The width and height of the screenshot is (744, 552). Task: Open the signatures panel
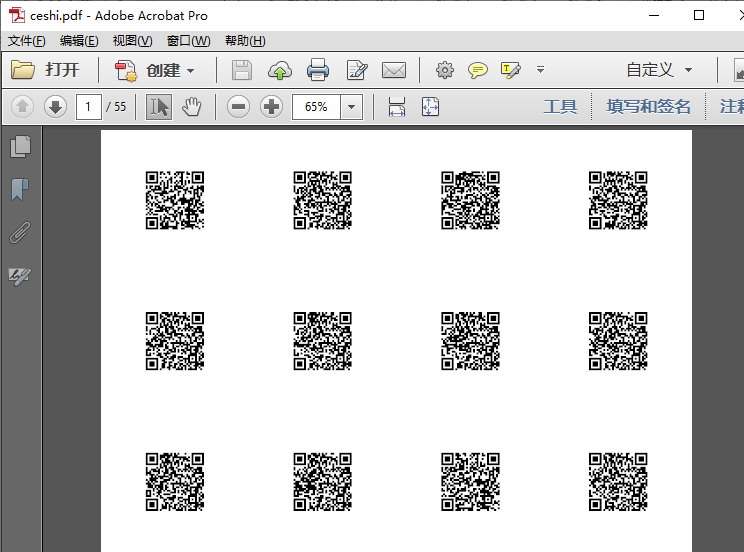tap(20, 276)
